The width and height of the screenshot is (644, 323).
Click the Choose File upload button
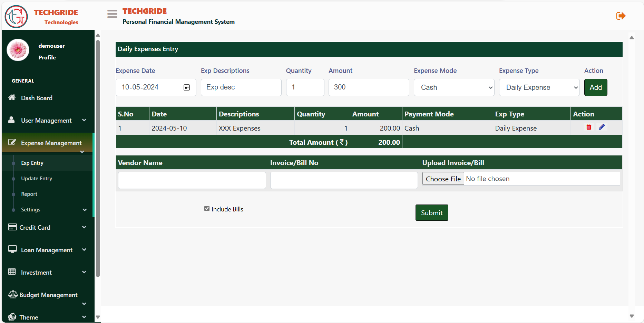coord(443,179)
